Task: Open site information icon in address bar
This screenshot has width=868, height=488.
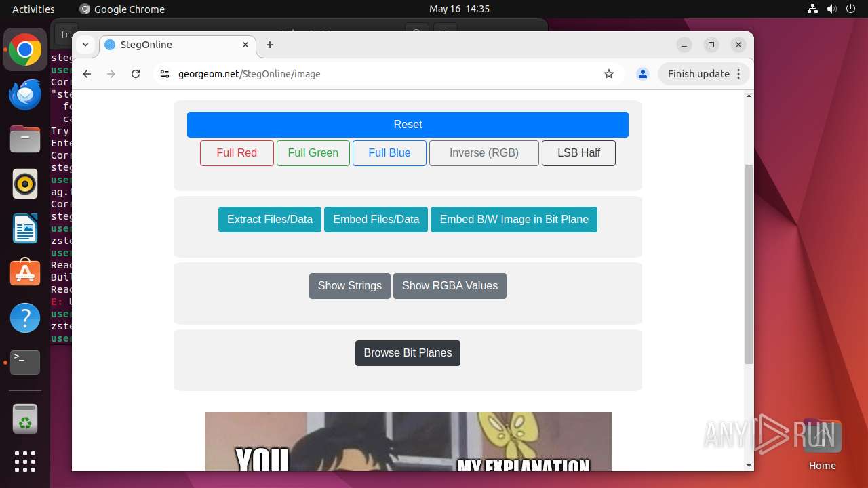Action: pos(164,74)
